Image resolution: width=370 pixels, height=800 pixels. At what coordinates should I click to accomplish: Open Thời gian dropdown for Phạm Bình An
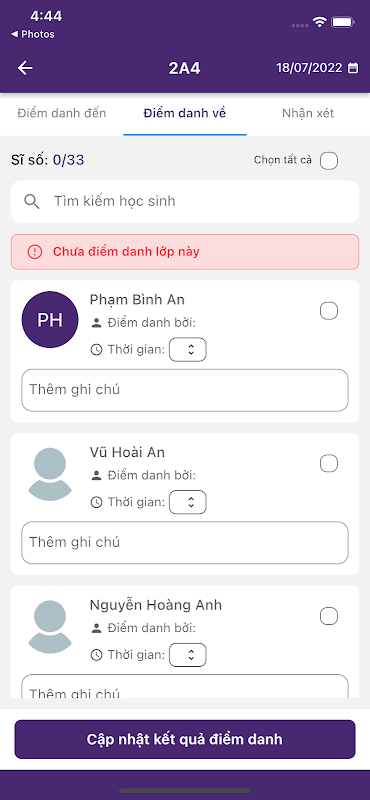188,349
